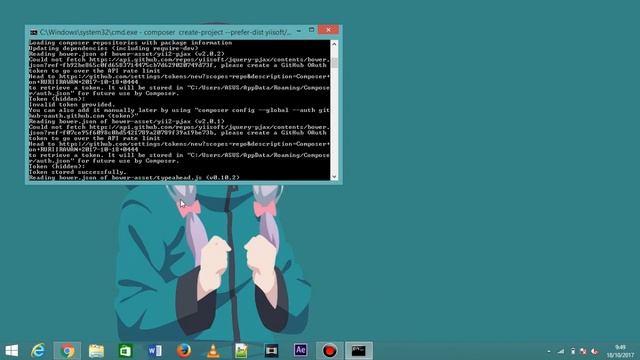The height and width of the screenshot is (360, 640).
Task: Switch to the cmd.exe taskbar button
Action: (359, 351)
